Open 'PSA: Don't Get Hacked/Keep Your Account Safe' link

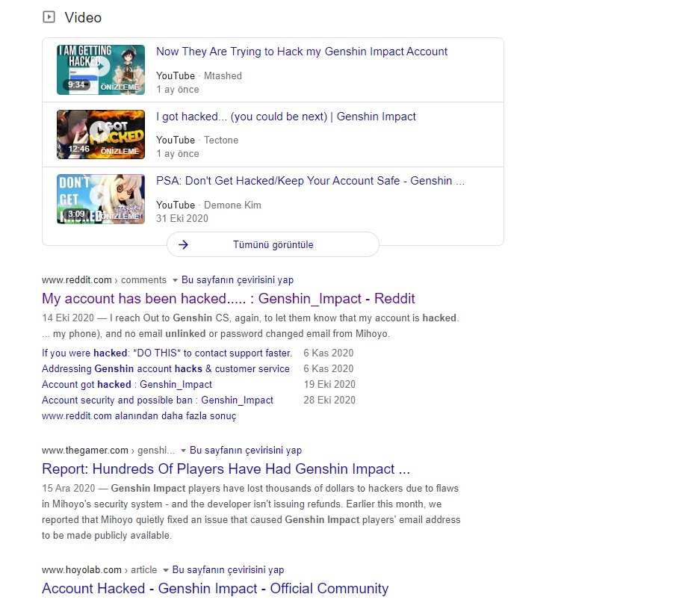pyautogui.click(x=310, y=181)
